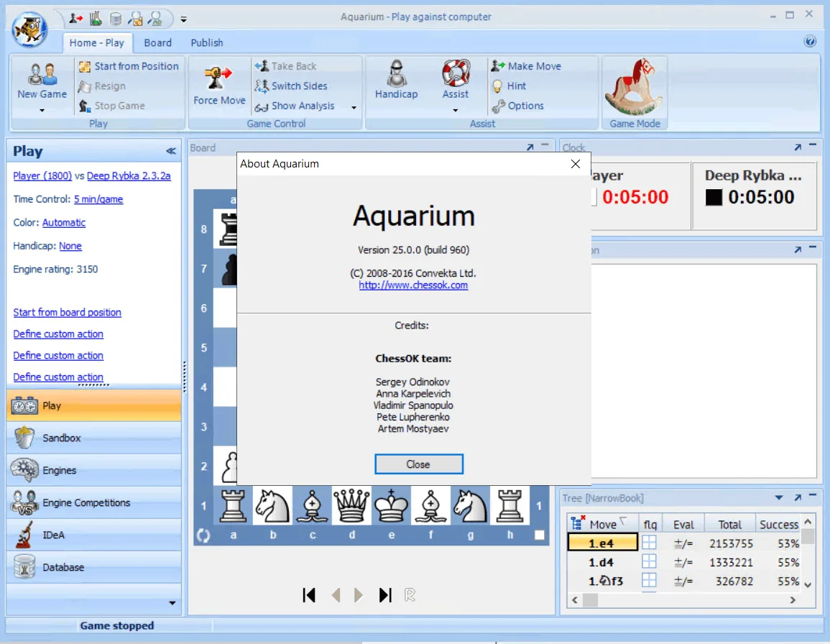Click Switch Sides in ribbon

click(290, 86)
